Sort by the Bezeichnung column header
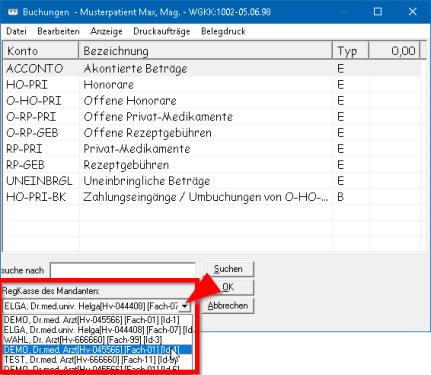Screen dimensions: 431x375 click(x=206, y=51)
